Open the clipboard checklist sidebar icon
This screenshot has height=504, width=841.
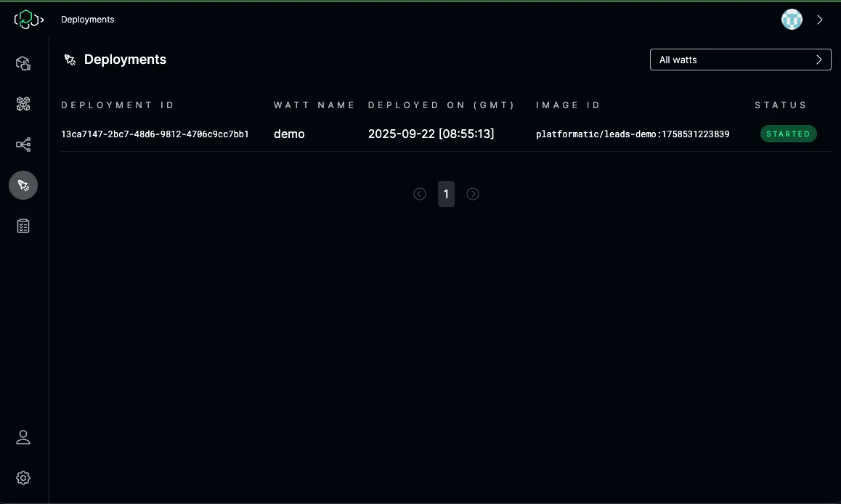[23, 227]
